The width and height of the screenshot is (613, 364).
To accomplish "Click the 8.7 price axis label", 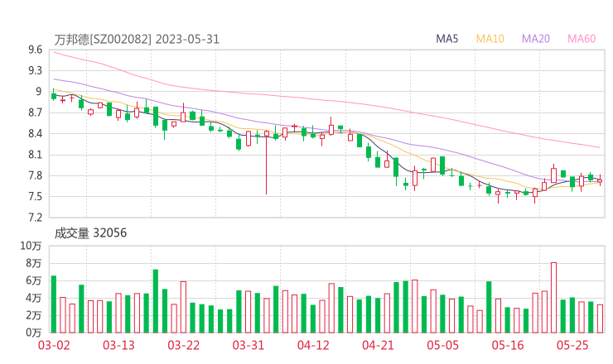I will click(x=35, y=113).
